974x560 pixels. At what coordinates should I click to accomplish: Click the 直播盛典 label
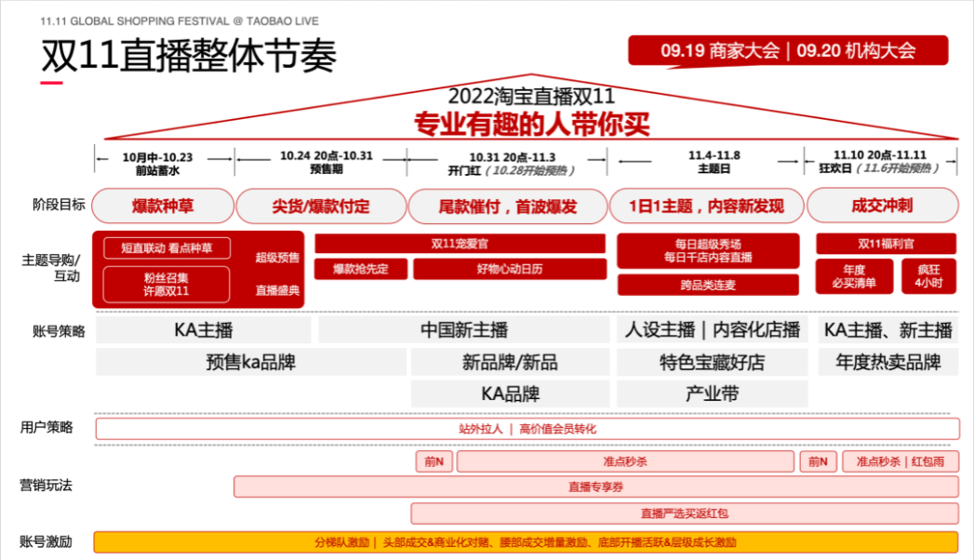pyautogui.click(x=277, y=290)
